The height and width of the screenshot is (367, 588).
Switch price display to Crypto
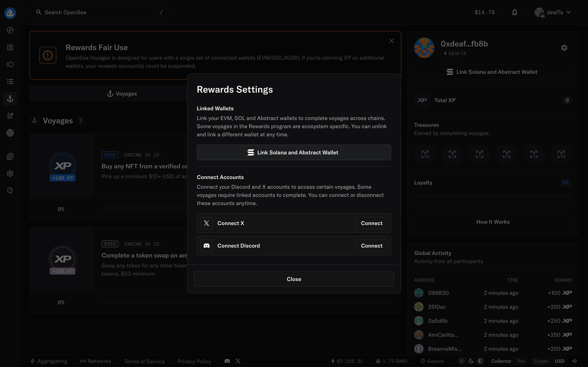coord(541,361)
